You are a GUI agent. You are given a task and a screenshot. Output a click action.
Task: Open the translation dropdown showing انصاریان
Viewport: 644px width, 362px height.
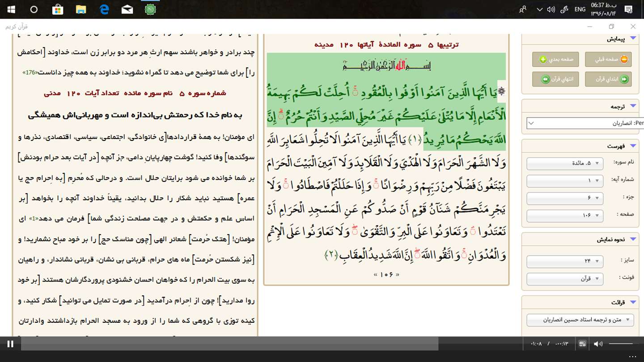point(585,123)
